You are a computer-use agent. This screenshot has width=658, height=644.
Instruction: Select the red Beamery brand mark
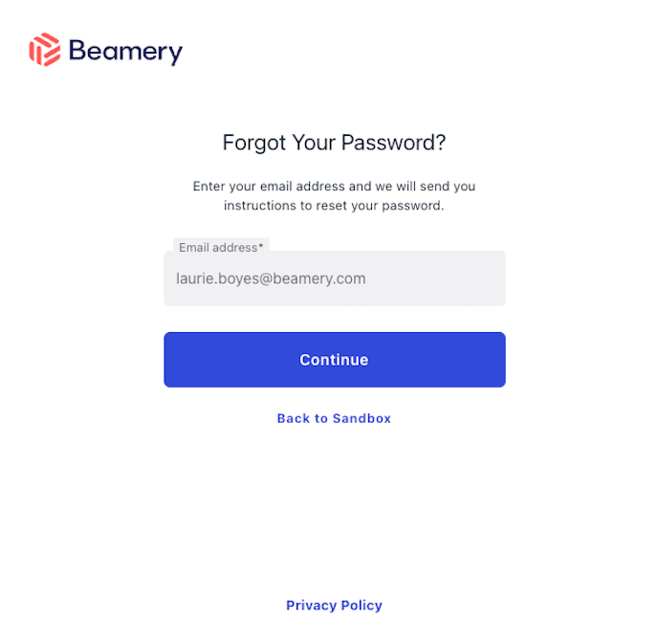coord(45,50)
